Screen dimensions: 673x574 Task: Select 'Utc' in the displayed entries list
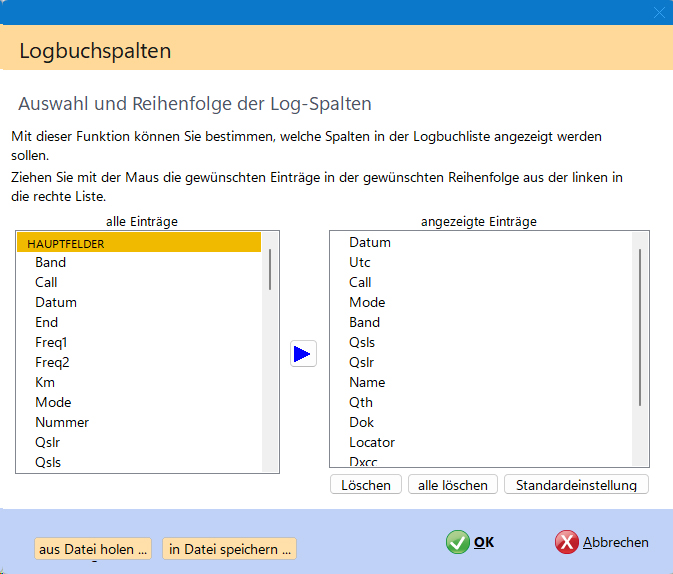[x=360, y=262]
